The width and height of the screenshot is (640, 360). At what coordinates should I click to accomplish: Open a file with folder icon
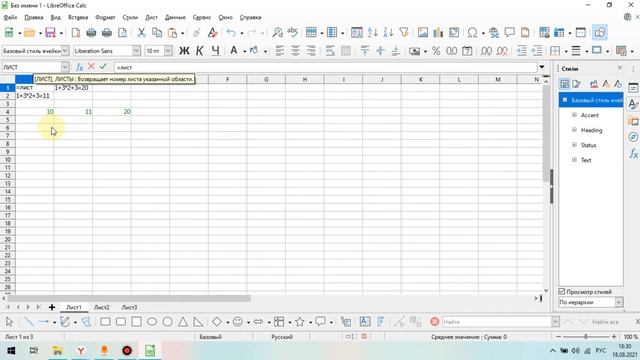point(29,33)
